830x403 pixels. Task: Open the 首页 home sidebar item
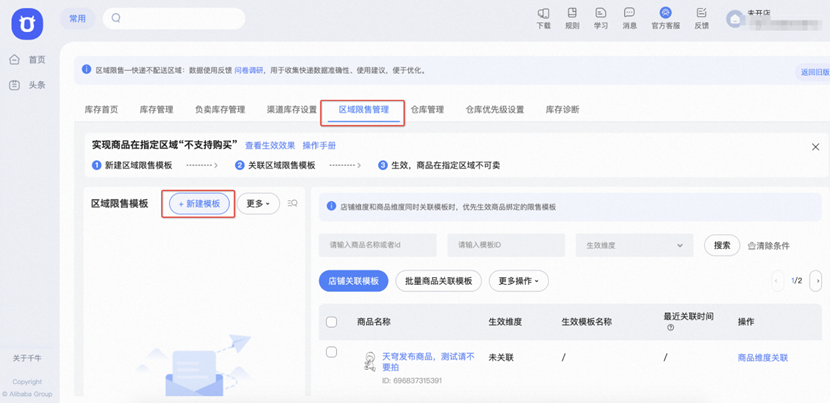point(28,60)
